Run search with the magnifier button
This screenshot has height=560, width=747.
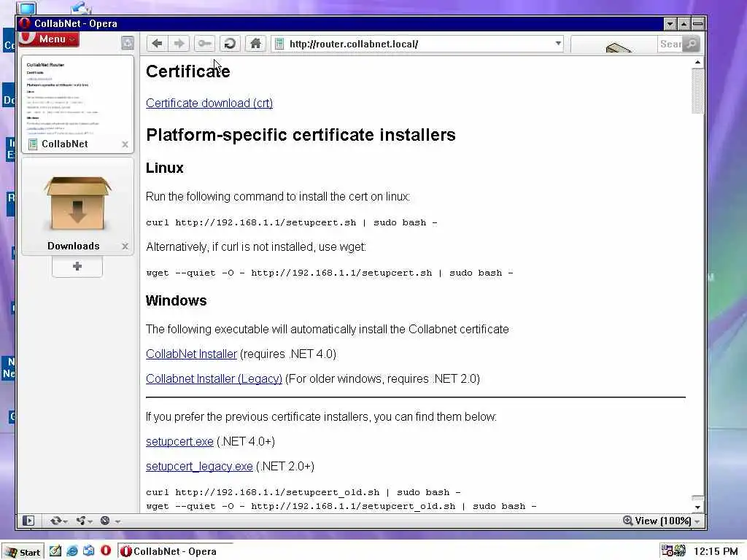click(x=692, y=44)
